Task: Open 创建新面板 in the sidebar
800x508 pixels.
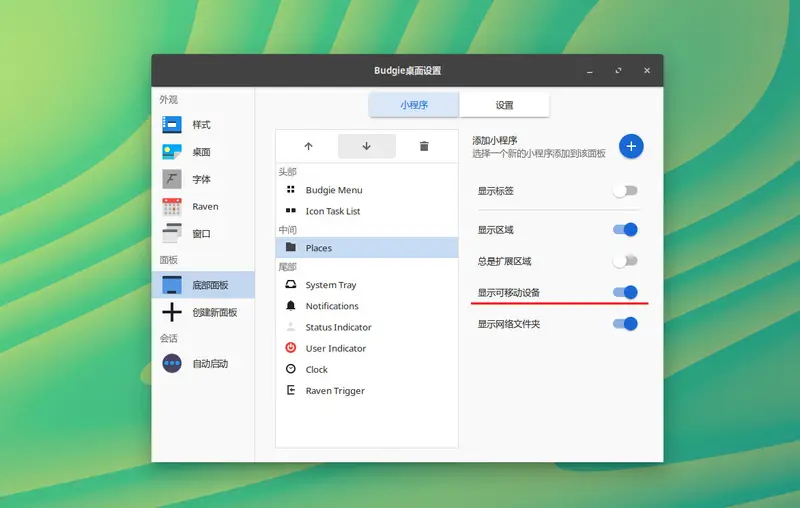Action: click(214, 312)
